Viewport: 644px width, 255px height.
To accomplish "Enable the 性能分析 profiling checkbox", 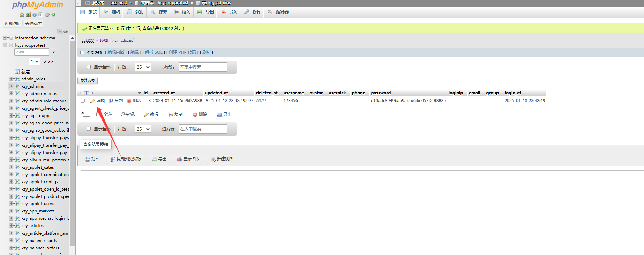I will tap(82, 53).
